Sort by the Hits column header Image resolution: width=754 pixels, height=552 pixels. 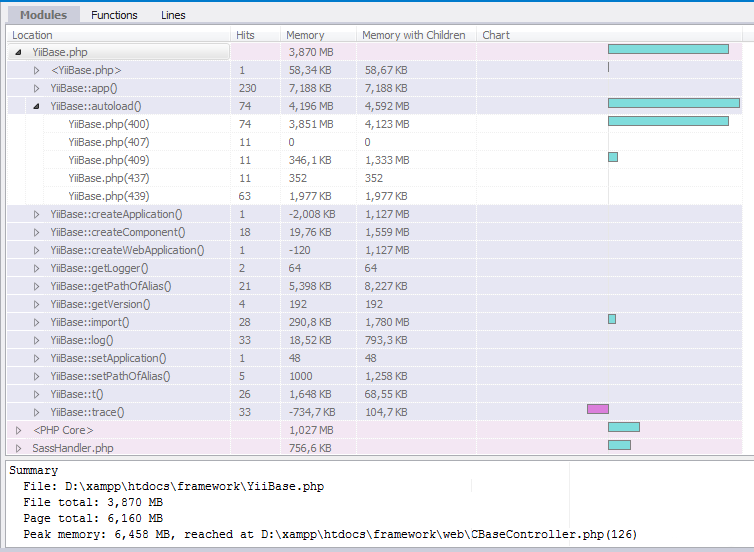coord(246,35)
